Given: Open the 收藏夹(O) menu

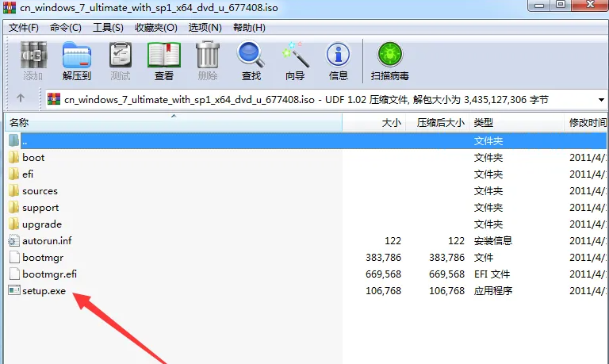Looking at the screenshot, I should (x=156, y=28).
